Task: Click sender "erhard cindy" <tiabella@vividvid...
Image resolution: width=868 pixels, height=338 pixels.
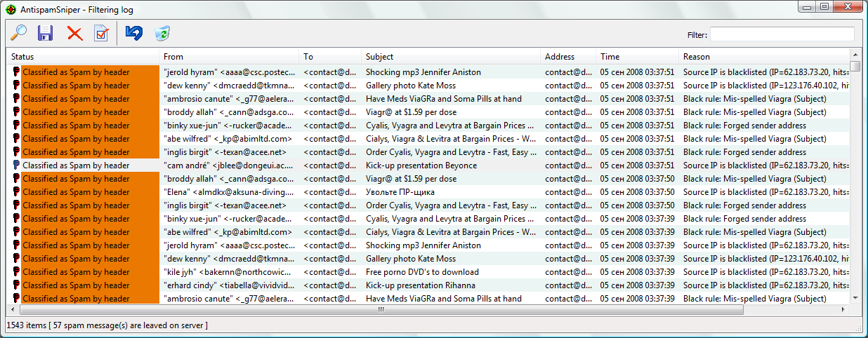Action: coord(230,285)
